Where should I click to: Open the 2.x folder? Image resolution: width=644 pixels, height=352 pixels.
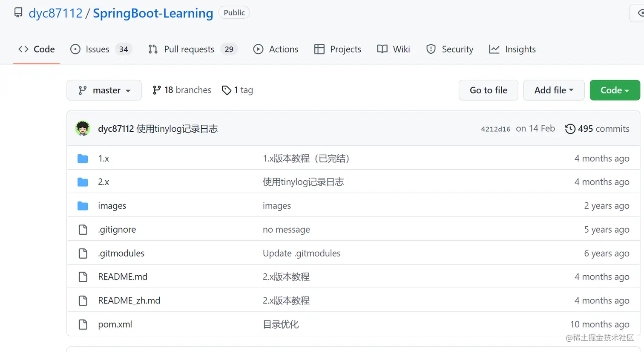click(x=103, y=182)
